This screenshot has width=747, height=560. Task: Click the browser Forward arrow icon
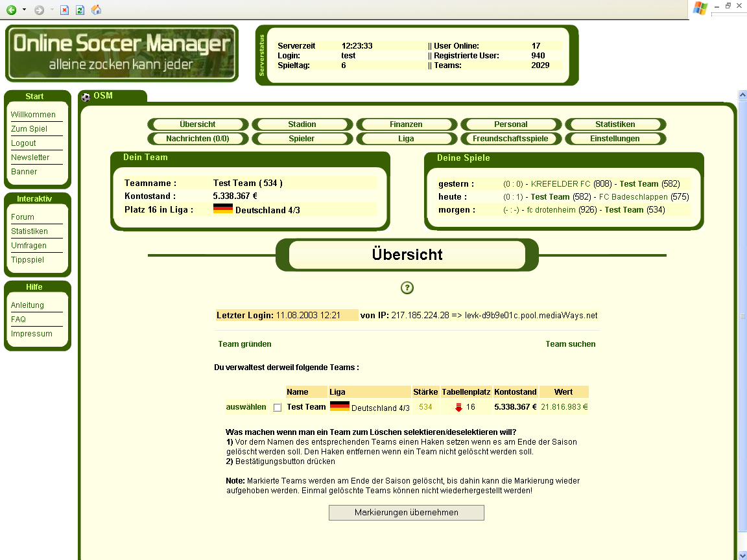click(x=39, y=10)
